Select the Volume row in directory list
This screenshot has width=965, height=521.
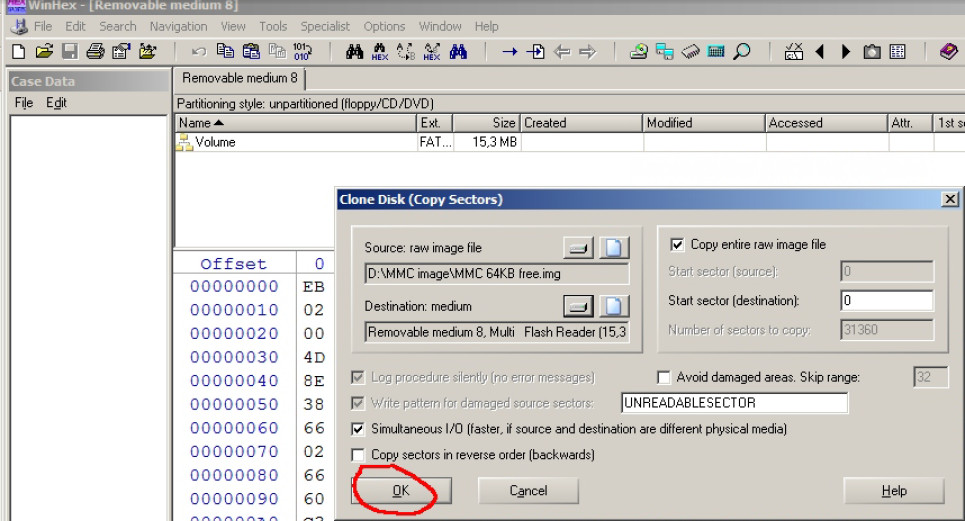coord(569,142)
